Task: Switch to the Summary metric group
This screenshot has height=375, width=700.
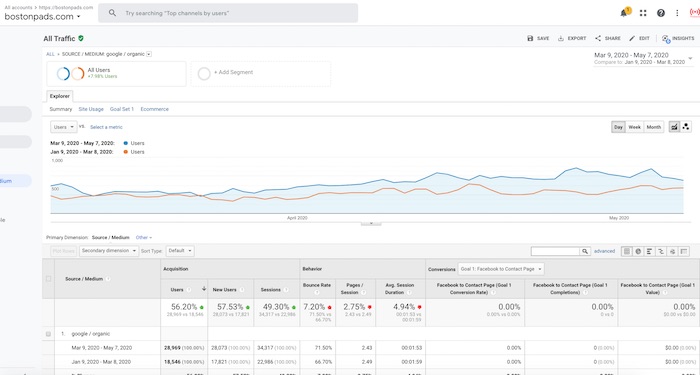Action: click(x=61, y=109)
